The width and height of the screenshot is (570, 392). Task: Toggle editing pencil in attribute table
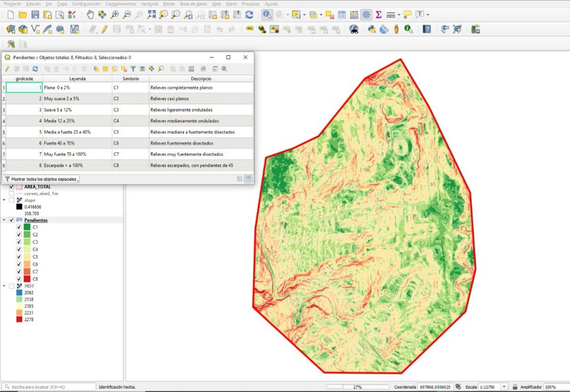point(7,69)
